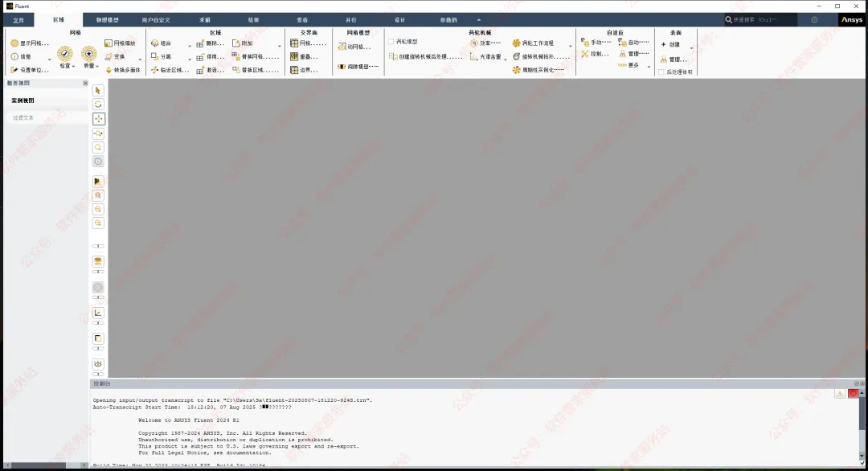Select the pan (move) view tool
Screen dimensions: 868x471
[x=98, y=118]
